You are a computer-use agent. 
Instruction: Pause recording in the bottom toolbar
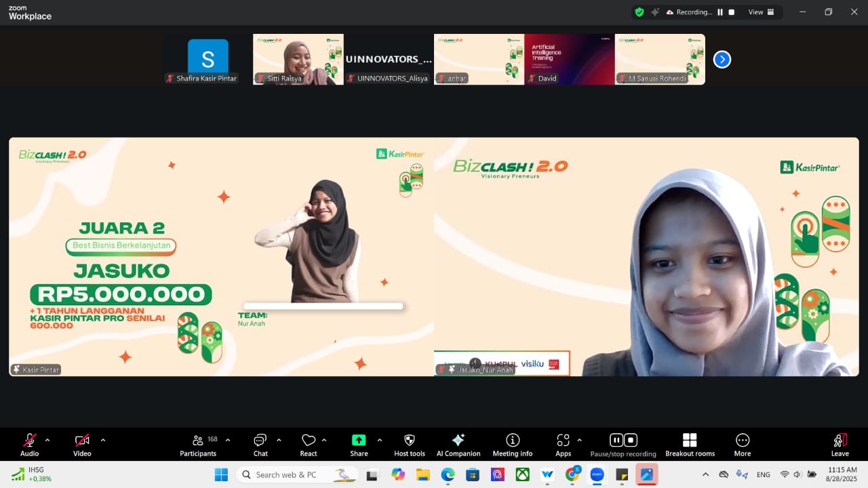click(616, 440)
